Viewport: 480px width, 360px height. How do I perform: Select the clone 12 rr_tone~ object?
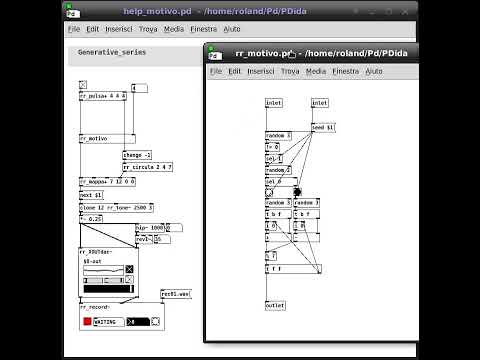point(116,208)
